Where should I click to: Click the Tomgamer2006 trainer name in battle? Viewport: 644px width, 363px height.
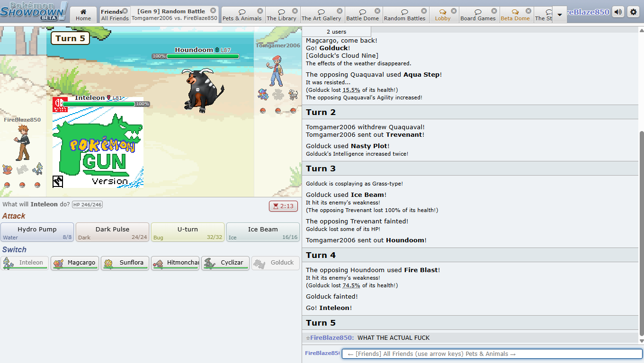[x=278, y=45]
